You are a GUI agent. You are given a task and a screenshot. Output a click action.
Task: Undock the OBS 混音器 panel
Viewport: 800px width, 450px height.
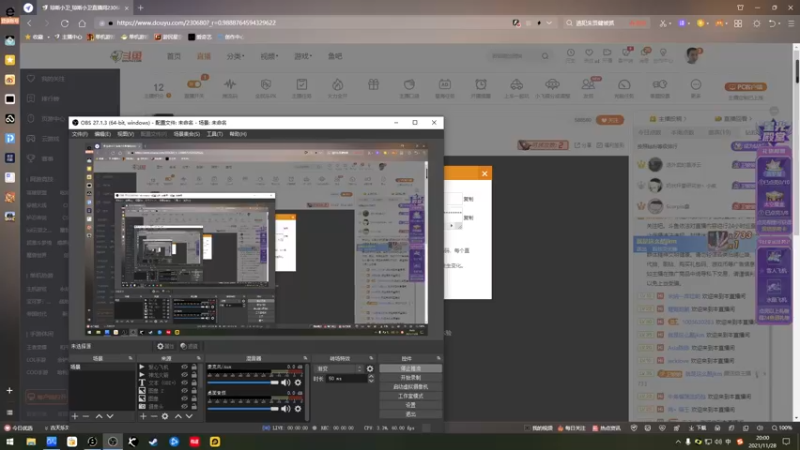(305, 358)
